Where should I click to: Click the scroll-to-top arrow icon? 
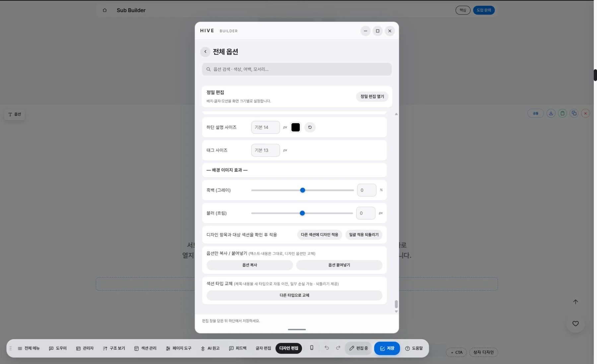click(x=575, y=302)
